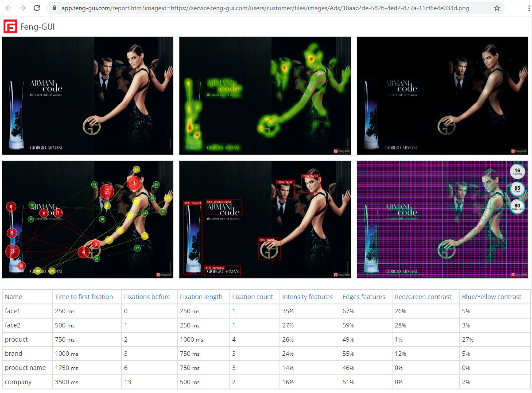Click the 35% intensity value for face1
The height and width of the screenshot is (393, 532).
click(288, 311)
